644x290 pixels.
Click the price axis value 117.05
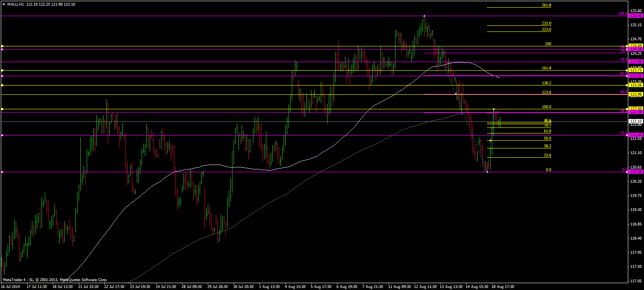(x=636, y=281)
